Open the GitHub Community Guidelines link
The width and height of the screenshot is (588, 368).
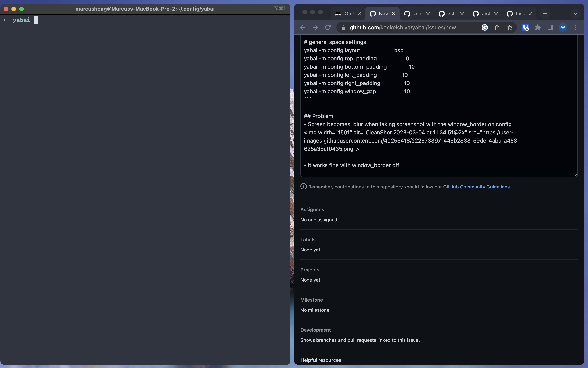[476, 187]
